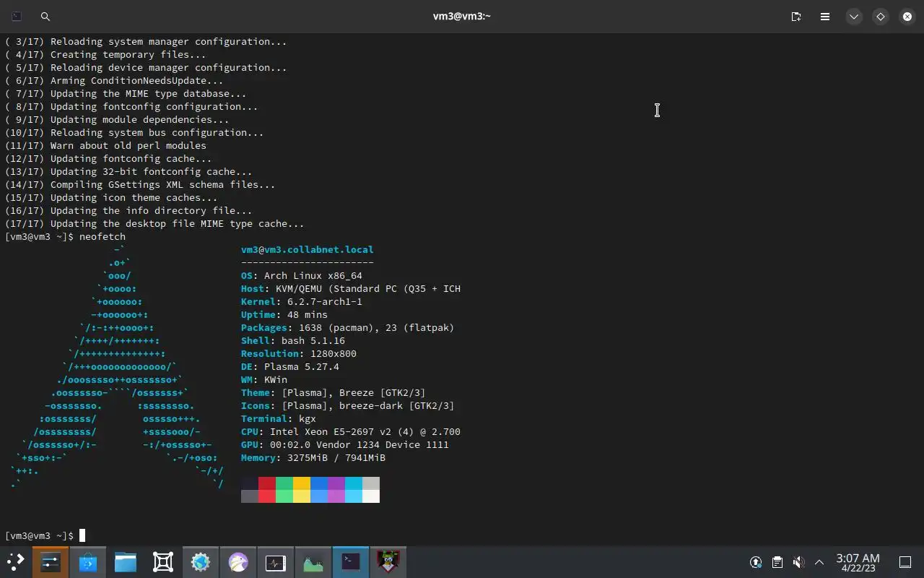Switch to the terminal taskbar entry
Image resolution: width=924 pixels, height=578 pixels.
pyautogui.click(x=351, y=562)
